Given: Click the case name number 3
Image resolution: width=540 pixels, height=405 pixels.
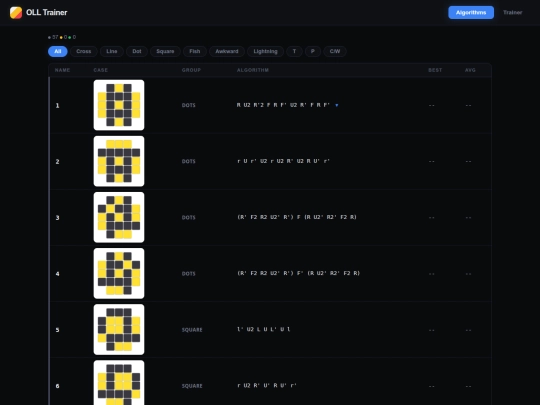Looking at the screenshot, I should (x=58, y=218).
